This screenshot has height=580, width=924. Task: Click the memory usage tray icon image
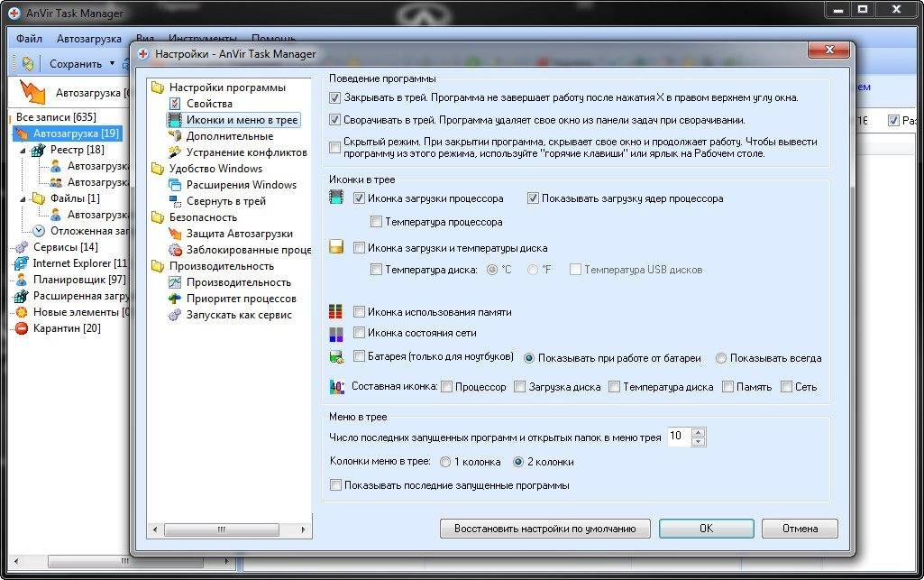click(x=336, y=311)
